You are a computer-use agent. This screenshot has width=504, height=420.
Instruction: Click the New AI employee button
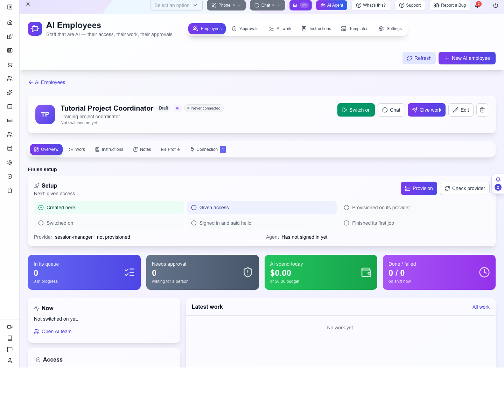tap(467, 58)
